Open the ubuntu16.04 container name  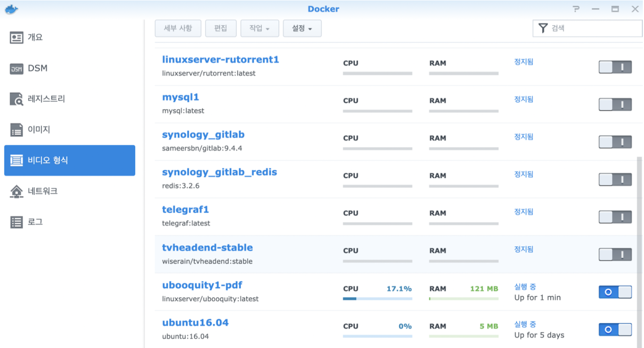click(195, 323)
